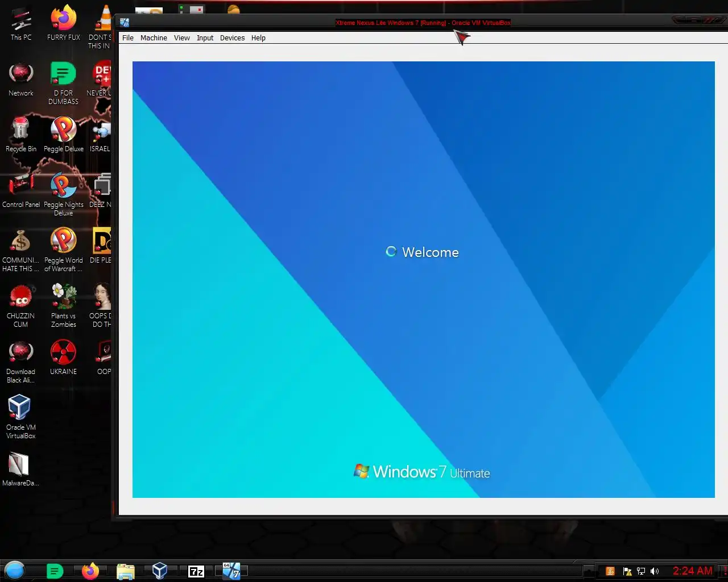Open the Input menu
Viewport: 728px width, 582px height.
click(205, 38)
